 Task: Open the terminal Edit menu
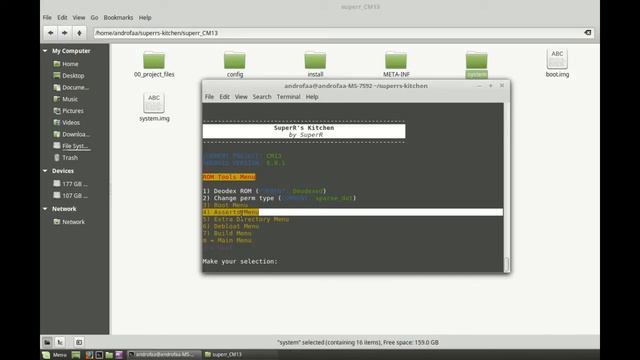(224, 97)
